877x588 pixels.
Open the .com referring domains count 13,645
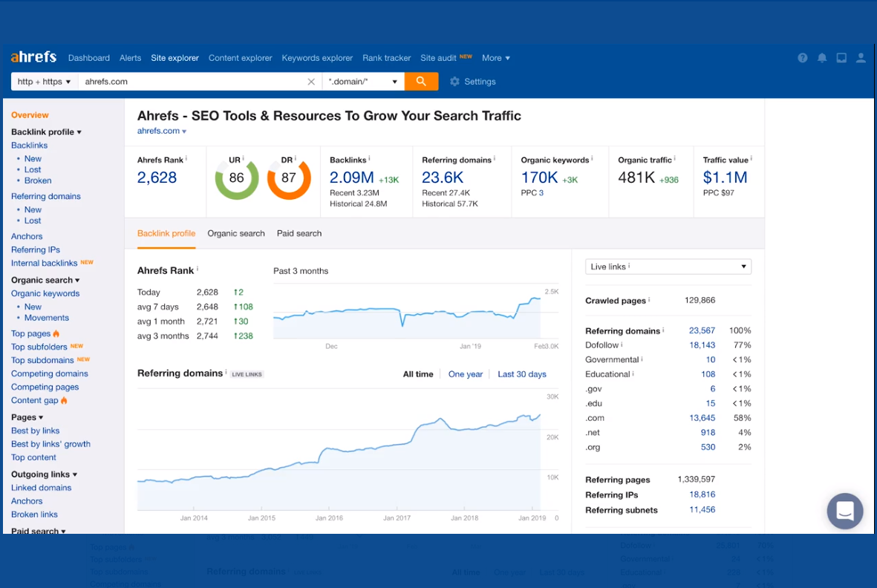click(702, 418)
